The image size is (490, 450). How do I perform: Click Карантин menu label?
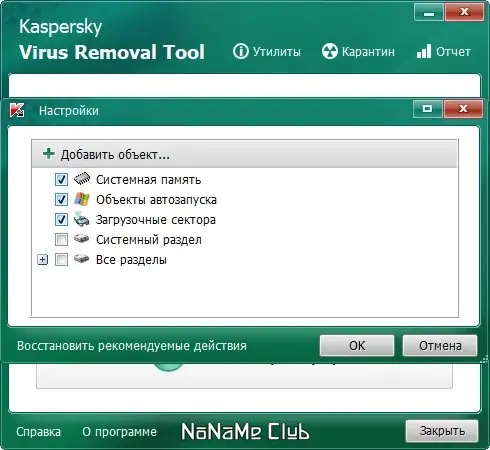click(x=368, y=52)
